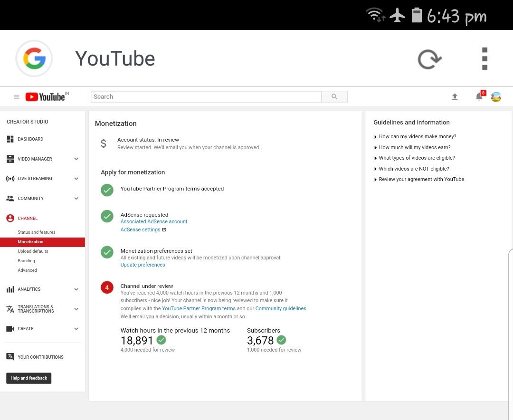Click the Dashboard grid icon
Screen dimensions: 513x420
click(10, 139)
